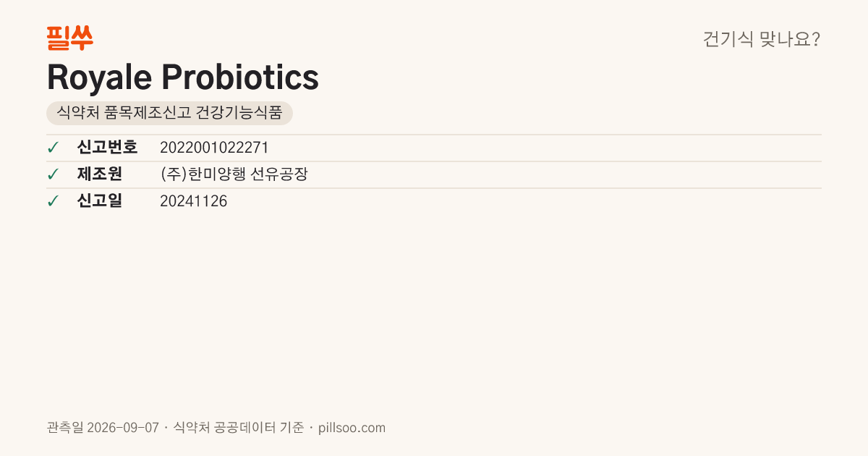The image size is (868, 456).
Task: Click the 제조원 label
Action: point(99,174)
